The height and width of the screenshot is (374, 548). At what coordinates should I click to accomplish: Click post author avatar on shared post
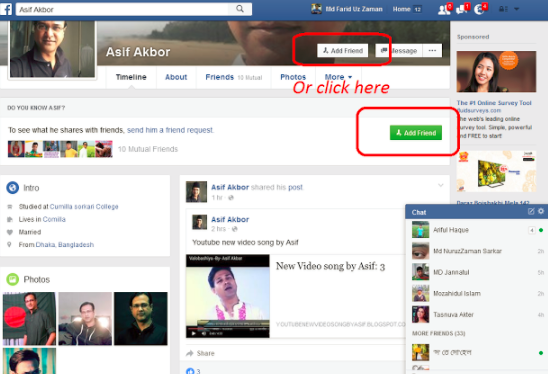point(196,192)
